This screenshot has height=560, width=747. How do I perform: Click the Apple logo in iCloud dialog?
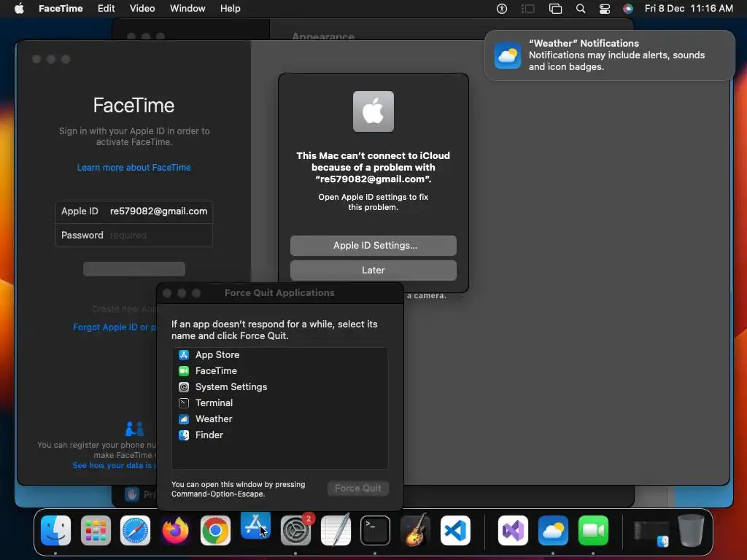(373, 112)
